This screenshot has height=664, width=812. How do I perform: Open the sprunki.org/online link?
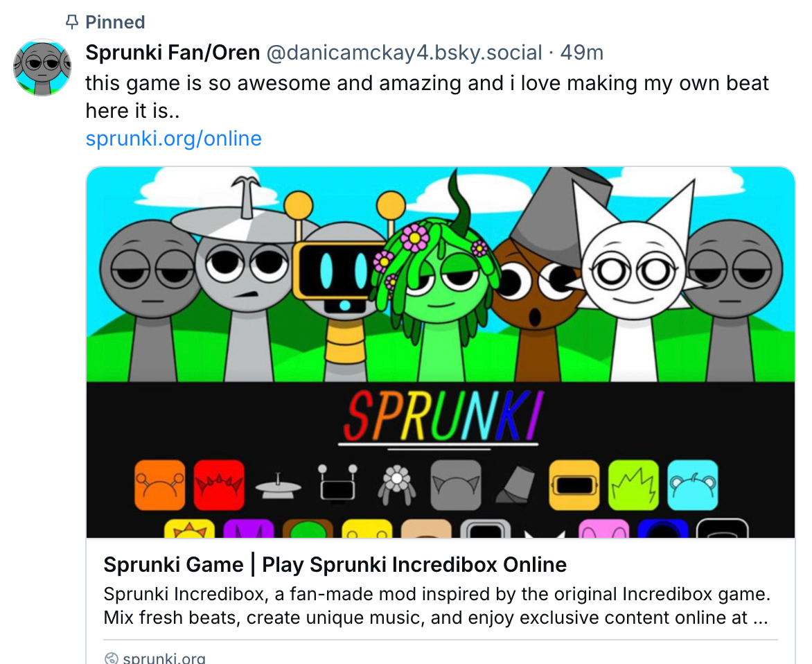tap(173, 139)
